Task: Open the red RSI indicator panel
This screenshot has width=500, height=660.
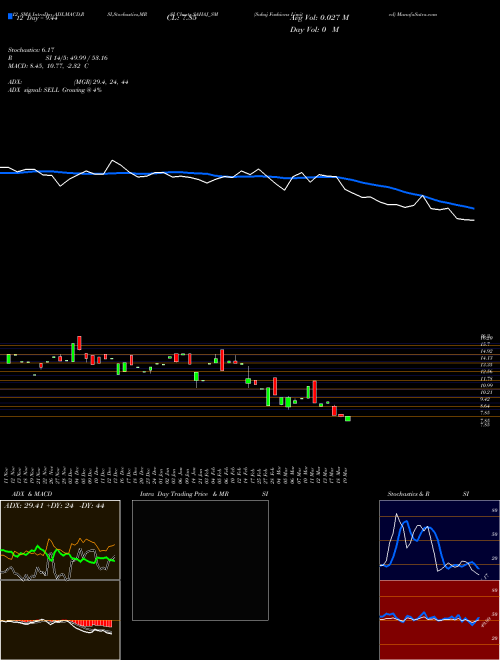Action: tap(439, 620)
